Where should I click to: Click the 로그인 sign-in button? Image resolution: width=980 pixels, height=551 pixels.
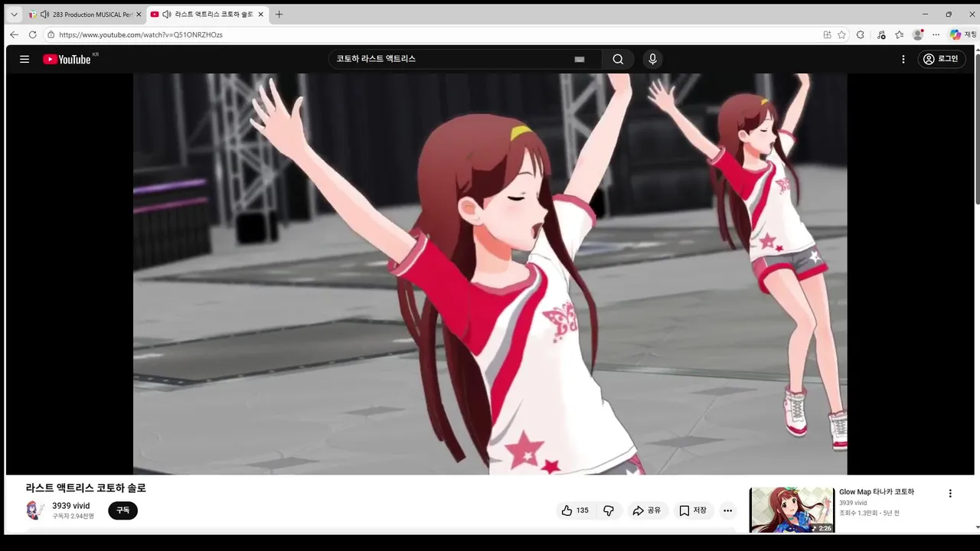pos(942,59)
